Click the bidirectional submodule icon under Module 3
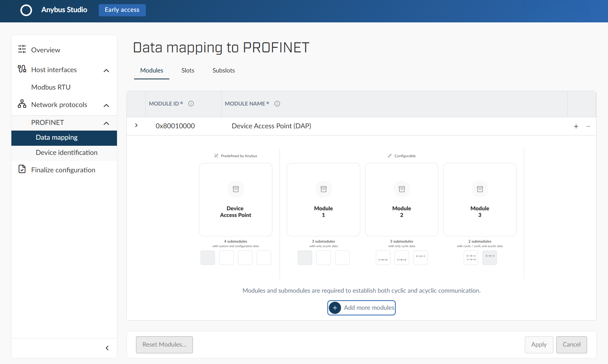The width and height of the screenshot is (608, 364). tap(471, 258)
